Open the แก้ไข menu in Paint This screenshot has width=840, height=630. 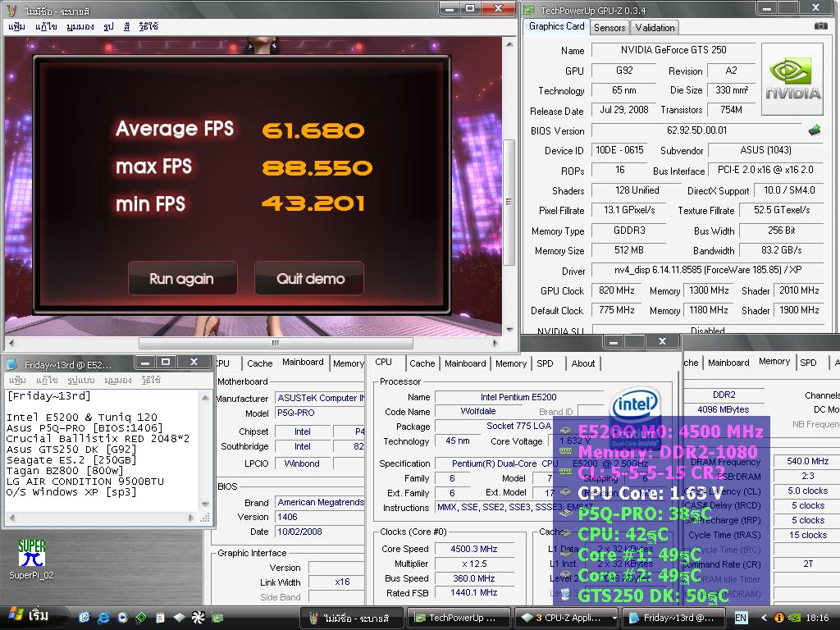pos(46,26)
